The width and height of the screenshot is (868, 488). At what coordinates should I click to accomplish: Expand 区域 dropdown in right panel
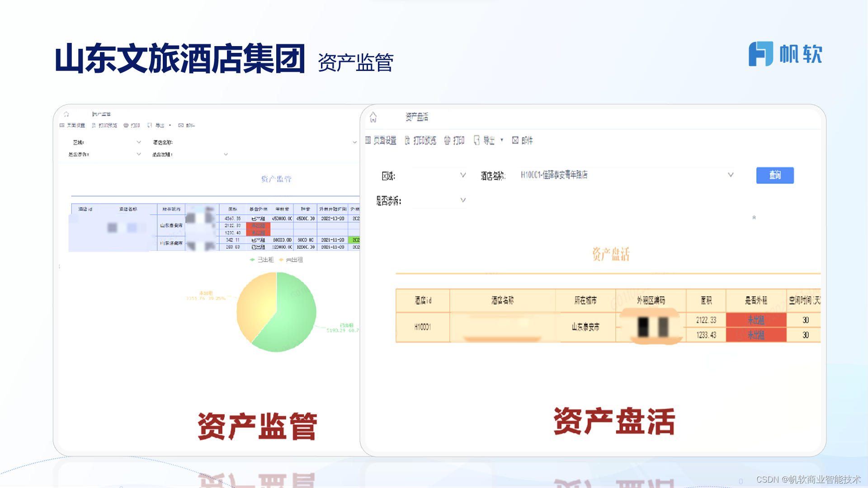(462, 175)
